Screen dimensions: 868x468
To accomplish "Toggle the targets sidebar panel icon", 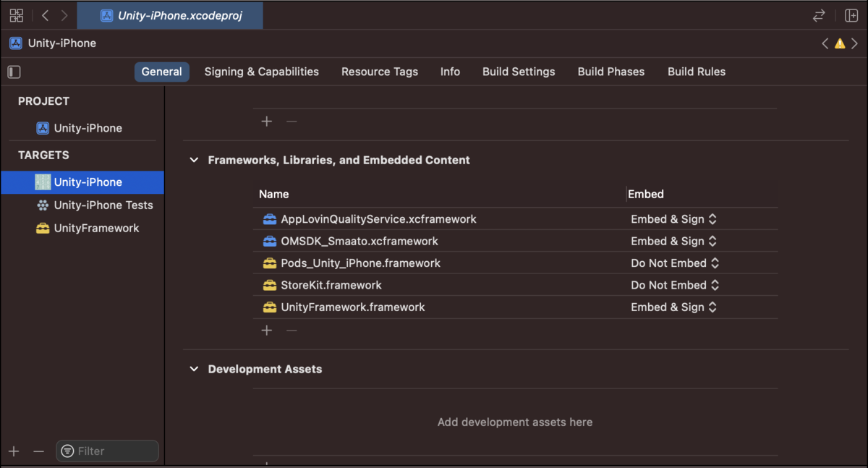I will click(14, 72).
